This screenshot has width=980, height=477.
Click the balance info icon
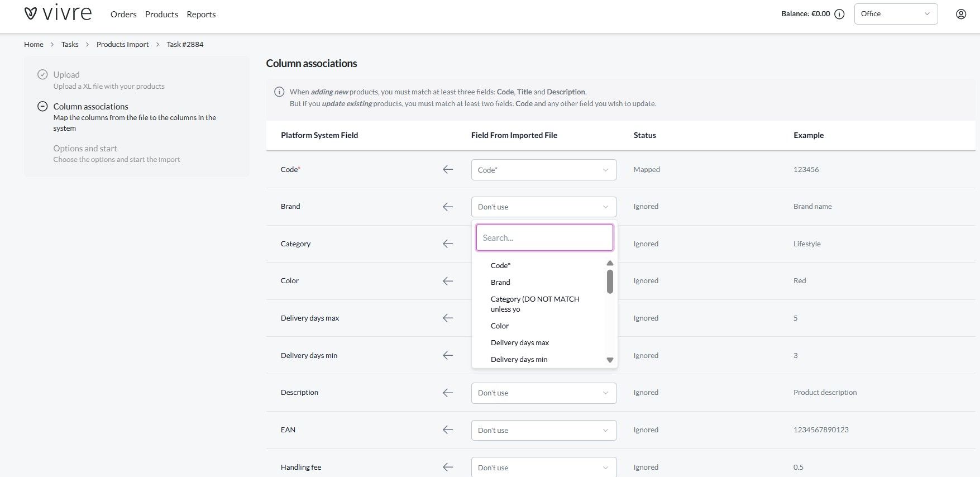click(839, 14)
